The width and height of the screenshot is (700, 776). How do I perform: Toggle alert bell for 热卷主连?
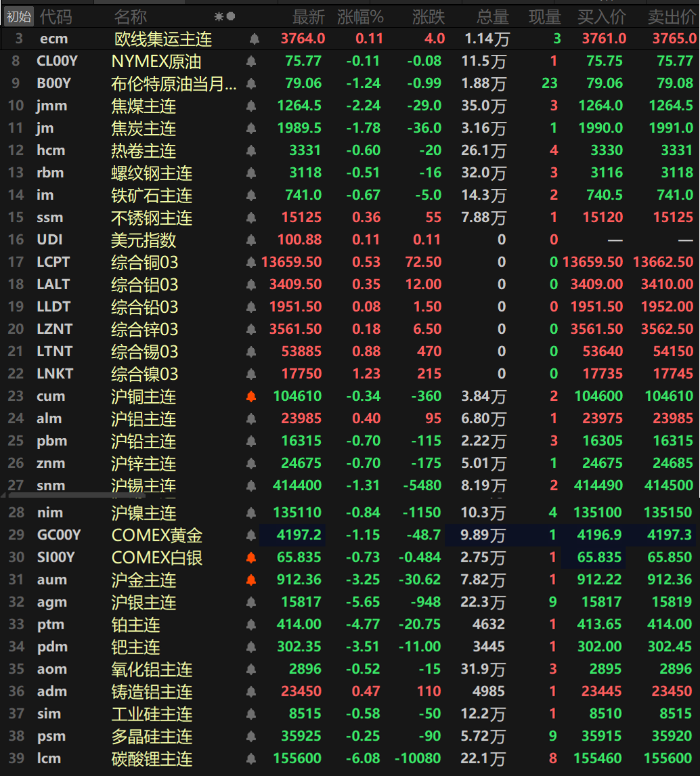[251, 150]
